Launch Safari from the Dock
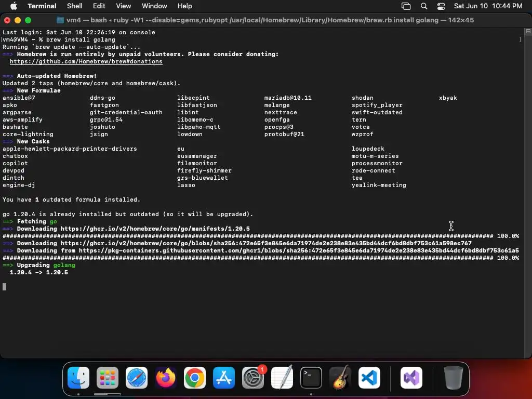This screenshot has height=399, width=532. coord(137,378)
